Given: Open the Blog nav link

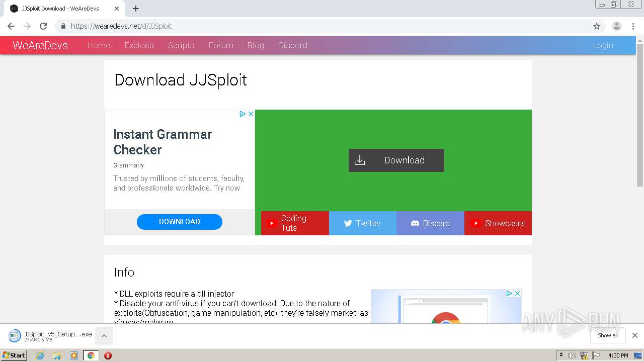Looking at the screenshot, I should pos(256,45).
